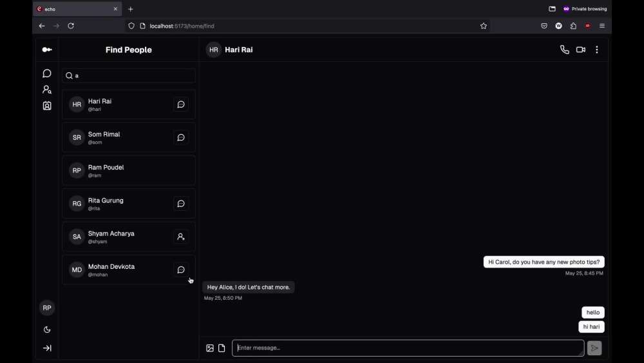Image resolution: width=644 pixels, height=363 pixels.
Task: Open Find People via person-search sidebar icon
Action: (47, 89)
